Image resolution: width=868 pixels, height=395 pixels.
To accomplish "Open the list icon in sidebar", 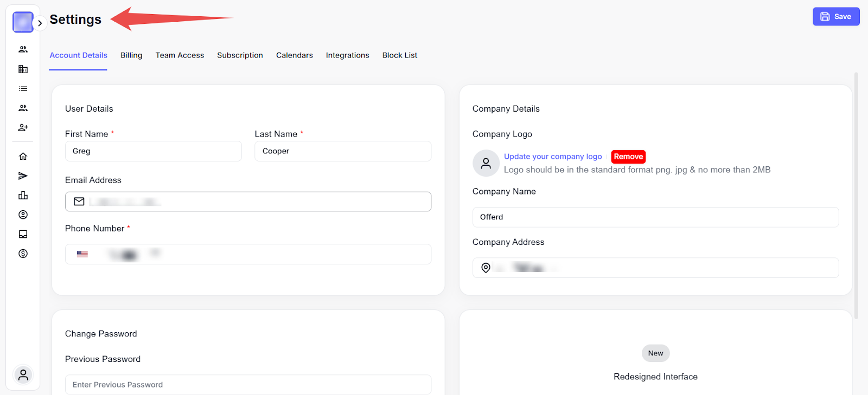I will coord(23,89).
